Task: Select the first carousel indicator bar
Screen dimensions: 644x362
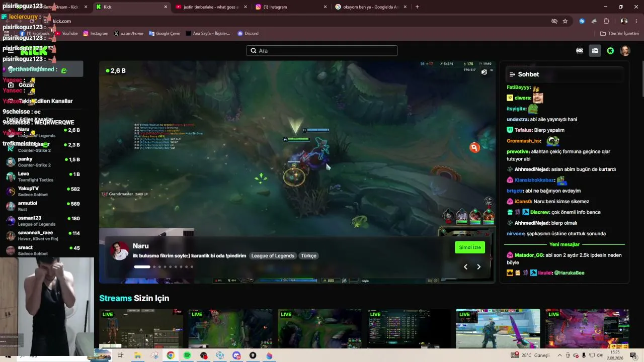Action: (x=142, y=267)
